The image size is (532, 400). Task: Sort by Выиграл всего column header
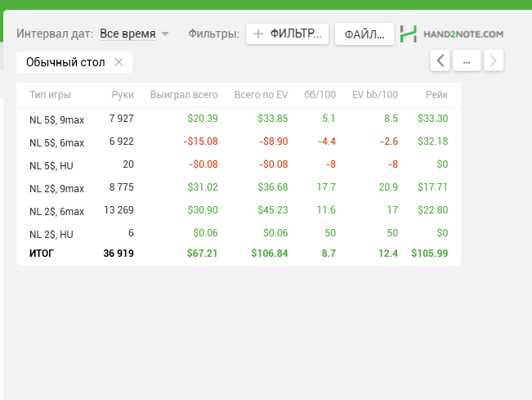click(184, 95)
